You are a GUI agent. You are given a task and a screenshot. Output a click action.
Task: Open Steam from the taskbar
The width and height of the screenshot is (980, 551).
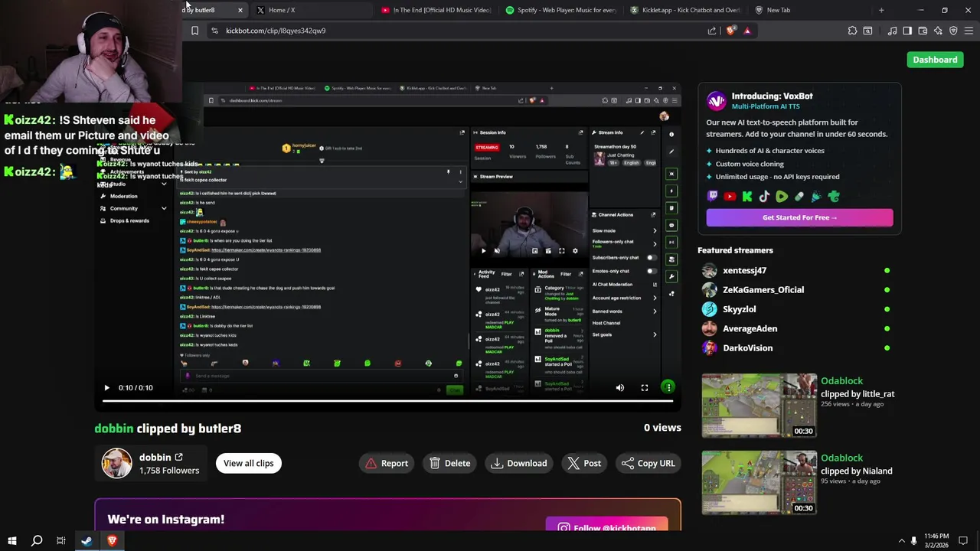[x=87, y=540]
